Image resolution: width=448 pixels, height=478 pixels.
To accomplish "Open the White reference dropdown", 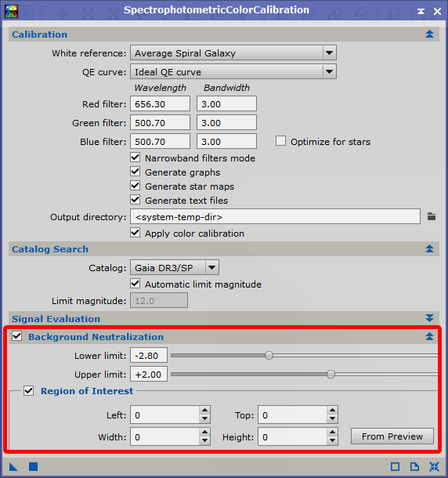I will pyautogui.click(x=329, y=53).
